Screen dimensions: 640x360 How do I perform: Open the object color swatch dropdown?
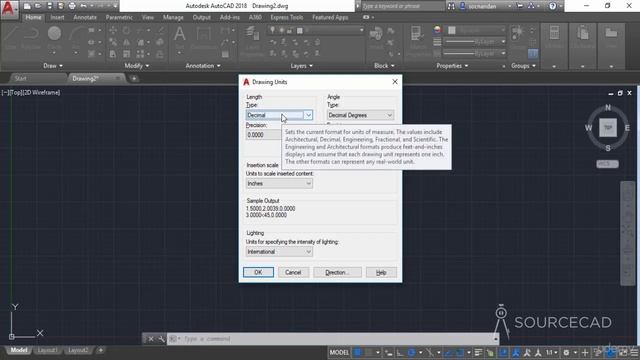tap(476, 30)
